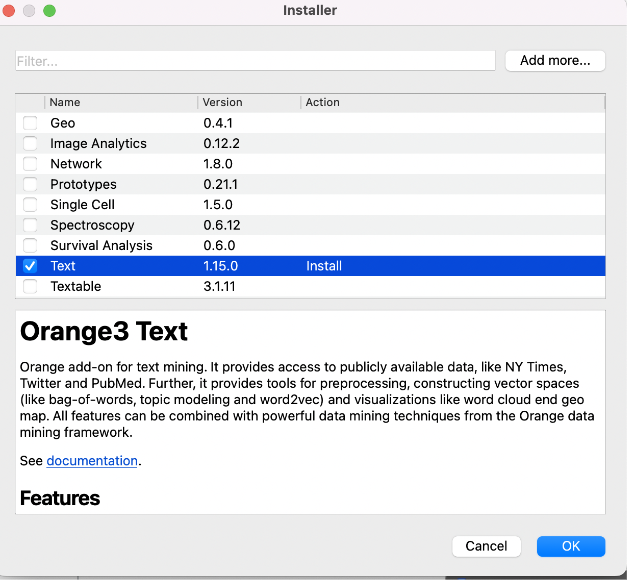Check the Single Cell add-on checkbox
This screenshot has width=627, height=580.
click(x=30, y=205)
